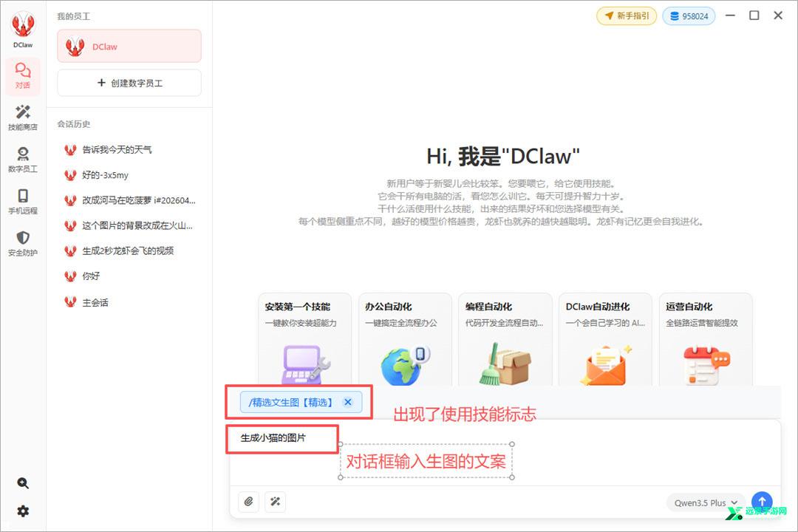Open the 你好 conversation
Image resolution: width=798 pixels, height=532 pixels.
(x=129, y=276)
